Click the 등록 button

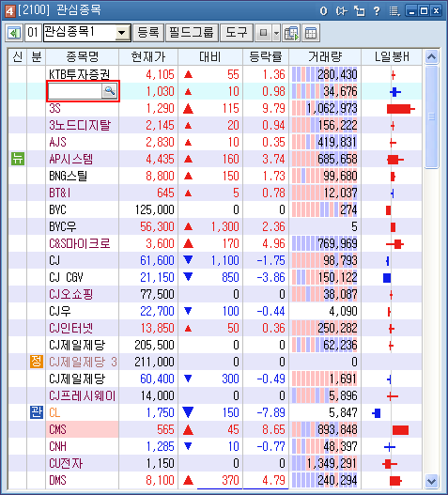point(148,33)
